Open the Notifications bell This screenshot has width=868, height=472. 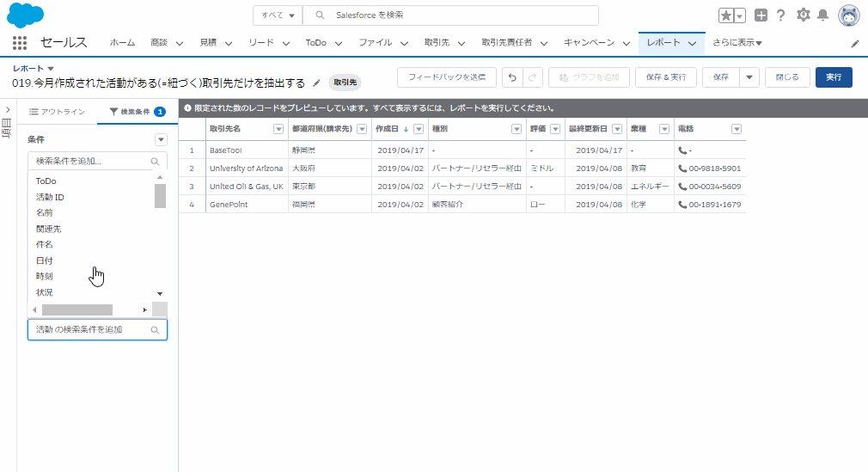(x=823, y=15)
